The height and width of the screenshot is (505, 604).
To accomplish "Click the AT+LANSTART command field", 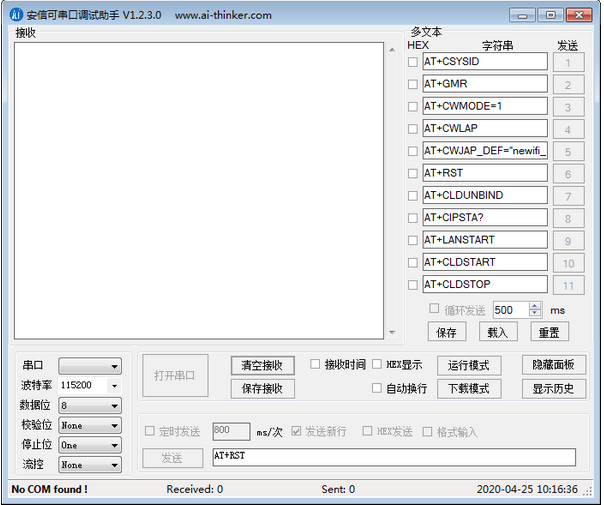I will click(x=485, y=240).
